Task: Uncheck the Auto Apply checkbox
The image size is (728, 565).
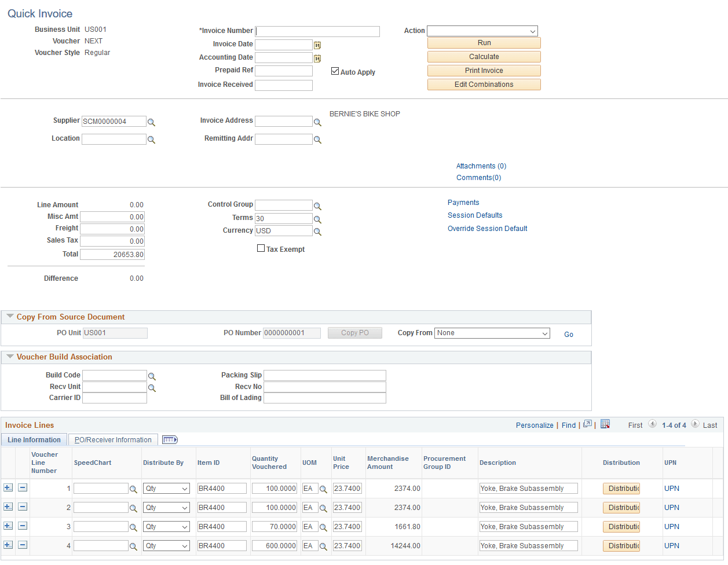Action: 335,71
